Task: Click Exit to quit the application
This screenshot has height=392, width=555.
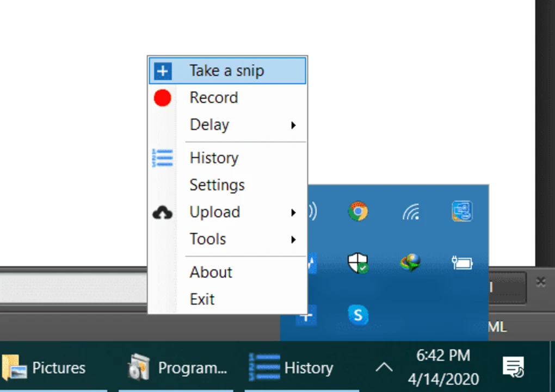Action: click(x=201, y=299)
